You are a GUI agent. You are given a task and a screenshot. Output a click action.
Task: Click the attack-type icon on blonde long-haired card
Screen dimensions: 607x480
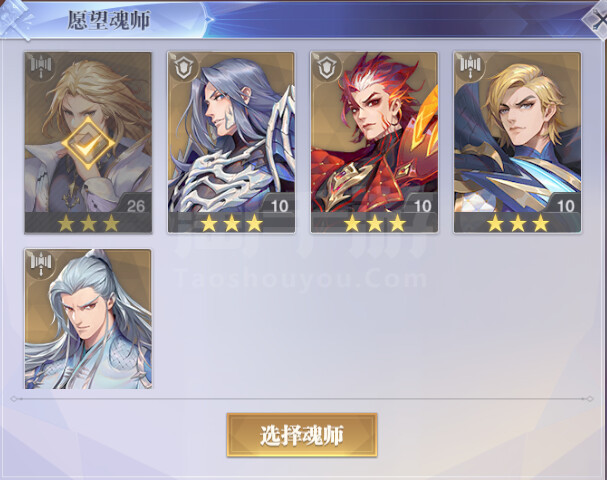tap(41, 68)
